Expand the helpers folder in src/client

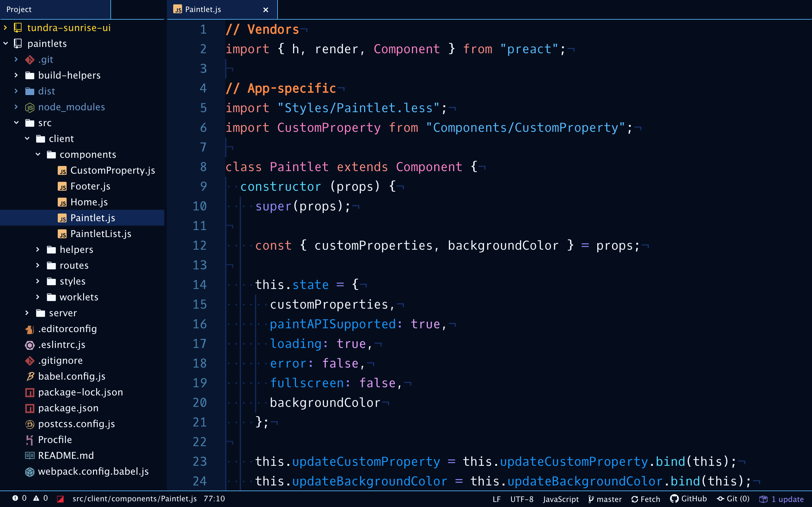(x=75, y=249)
